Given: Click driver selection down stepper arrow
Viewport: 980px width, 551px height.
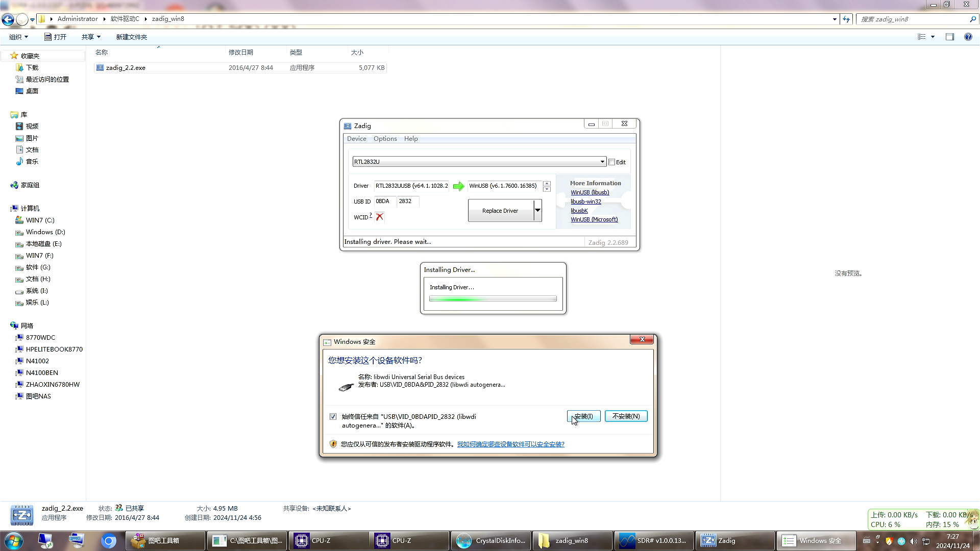Looking at the screenshot, I should click(x=547, y=189).
